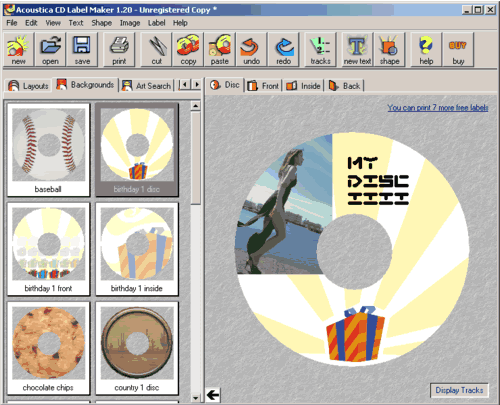The height and width of the screenshot is (405, 500).
Task: Create a new label with the new icon
Action: point(18,49)
